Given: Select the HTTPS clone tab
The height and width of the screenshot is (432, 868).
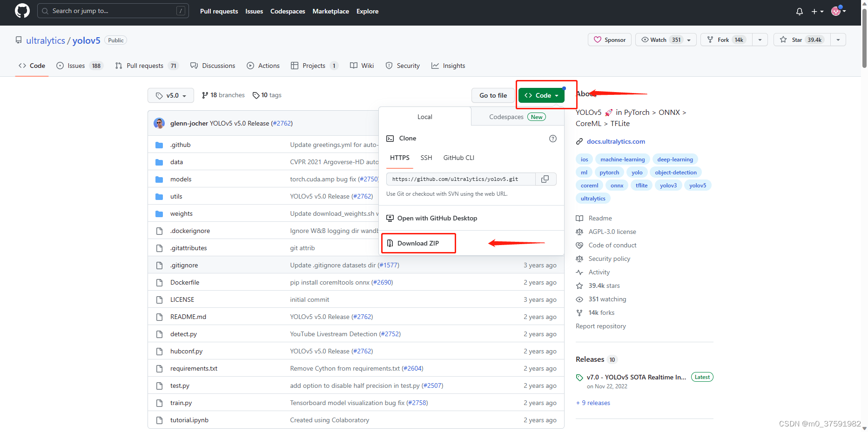Looking at the screenshot, I should point(400,158).
